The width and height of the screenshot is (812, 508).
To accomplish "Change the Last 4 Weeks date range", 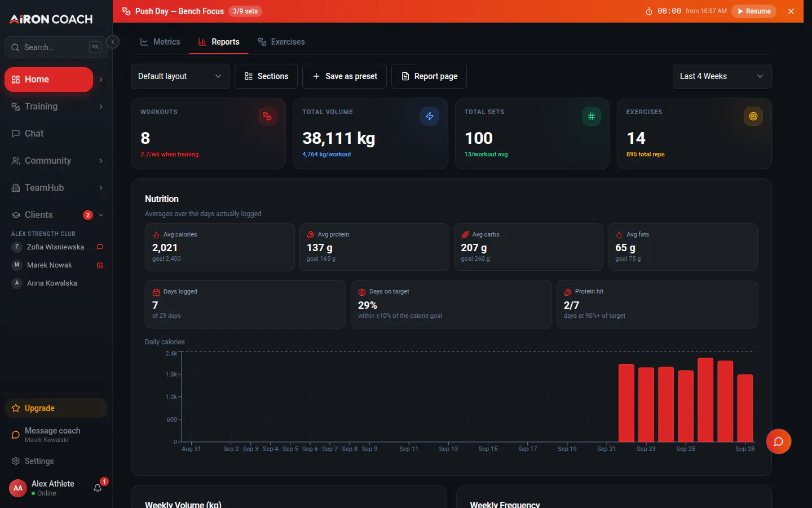I will pyautogui.click(x=722, y=76).
